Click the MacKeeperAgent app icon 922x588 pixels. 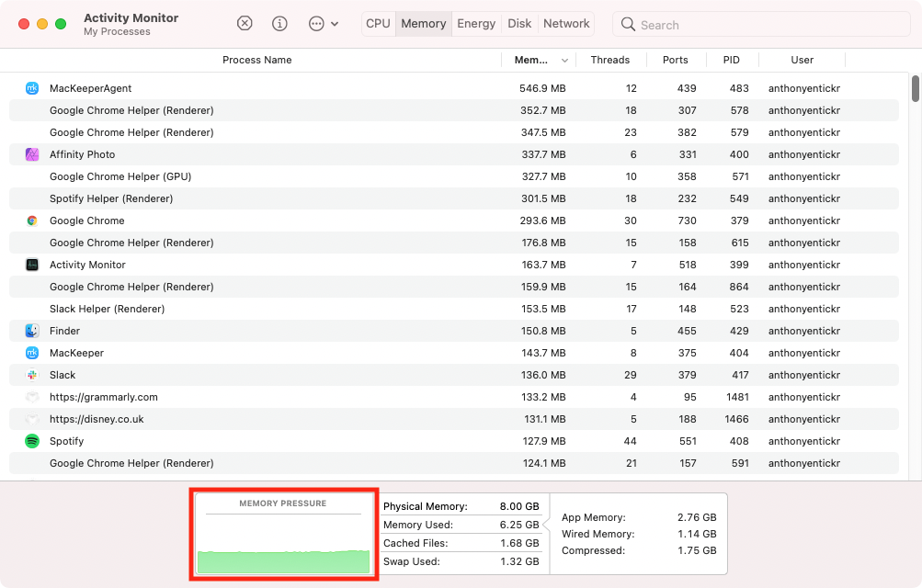[32, 88]
